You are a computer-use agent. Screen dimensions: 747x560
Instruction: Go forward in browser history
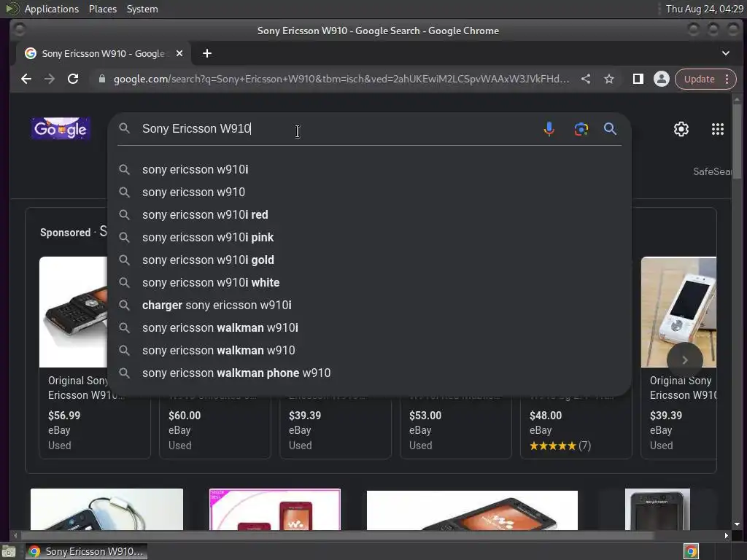click(50, 79)
